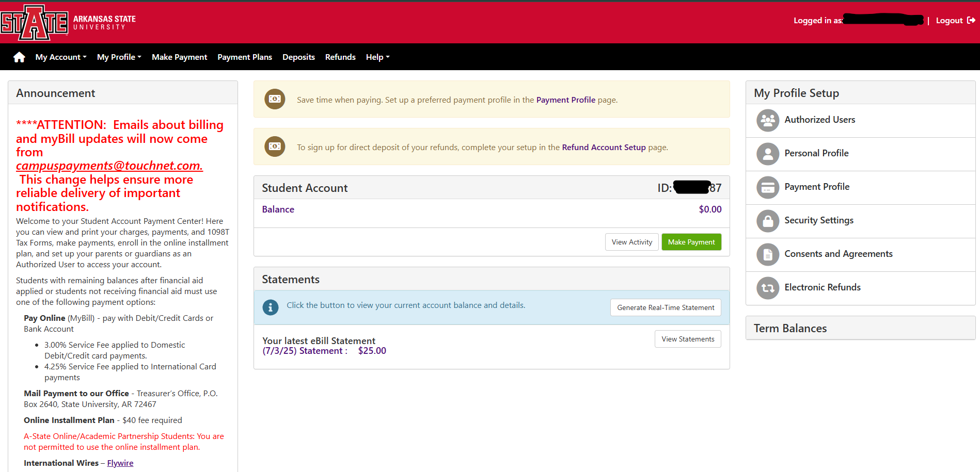Click the Logout text link

click(949, 21)
